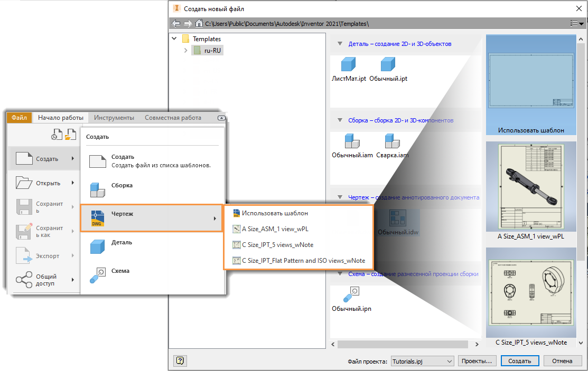Select the ЛистМат.ipt template icon
The width and height of the screenshot is (588, 371).
(x=348, y=64)
